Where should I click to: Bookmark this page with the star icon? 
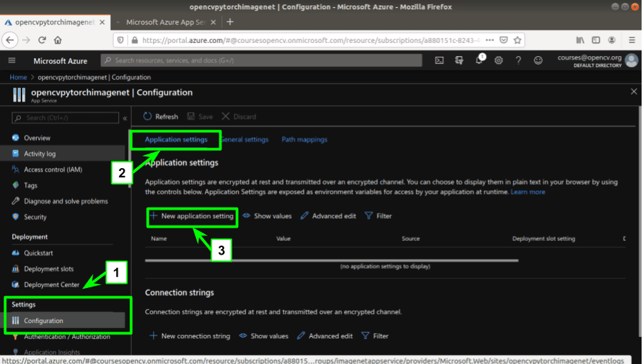click(x=518, y=40)
